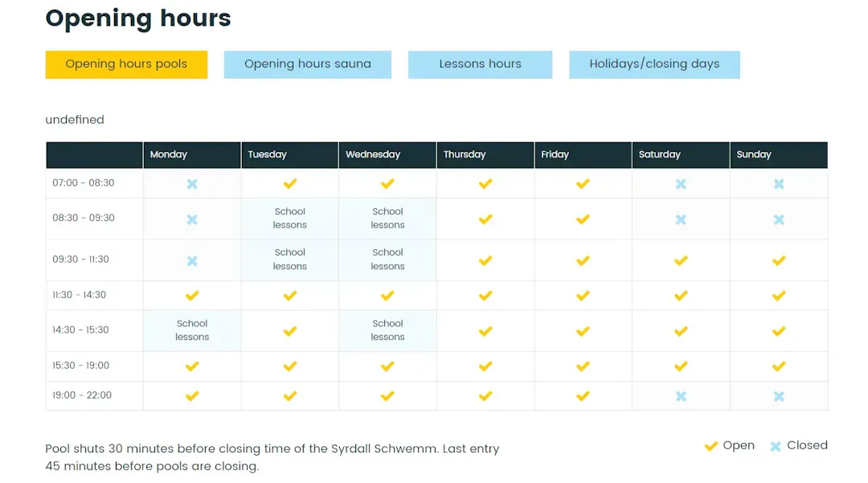
Task: Open the Opening hours pools tab
Action: (126, 64)
